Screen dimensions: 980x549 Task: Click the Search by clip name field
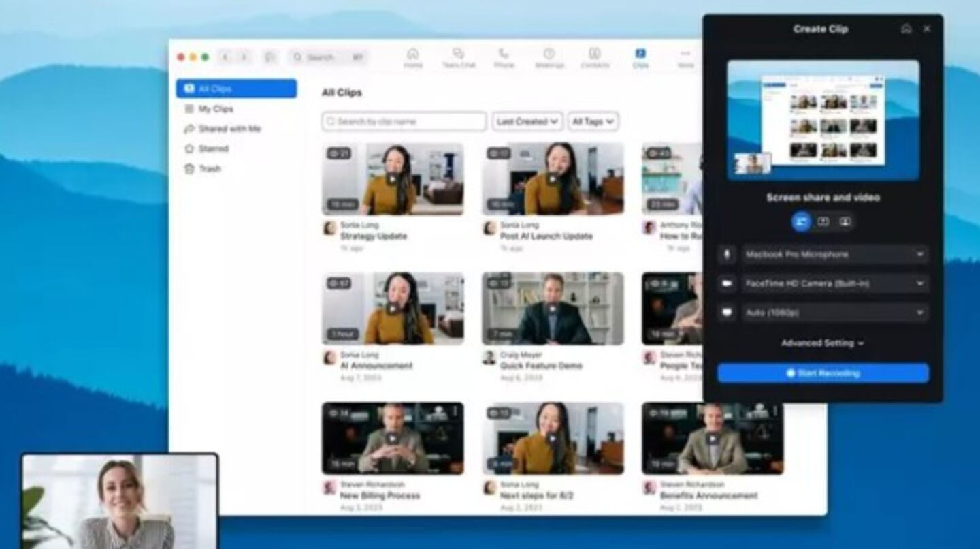(404, 121)
